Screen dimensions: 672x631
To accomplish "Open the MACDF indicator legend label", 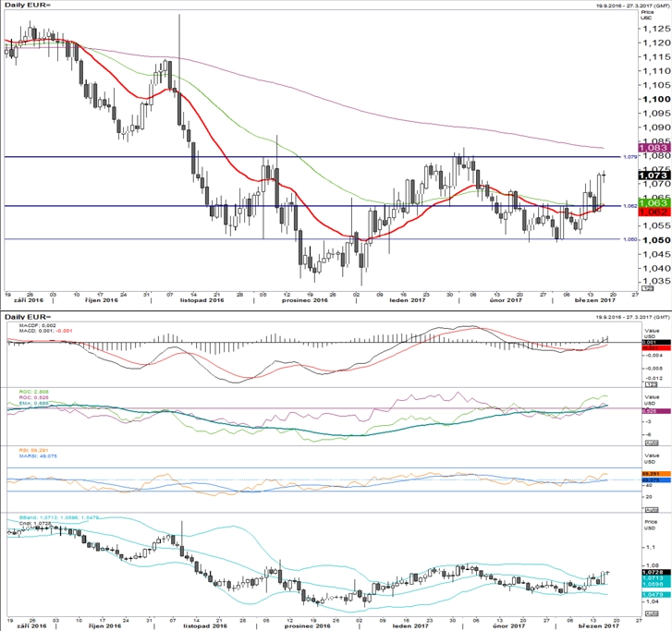I will pyautogui.click(x=38, y=325).
